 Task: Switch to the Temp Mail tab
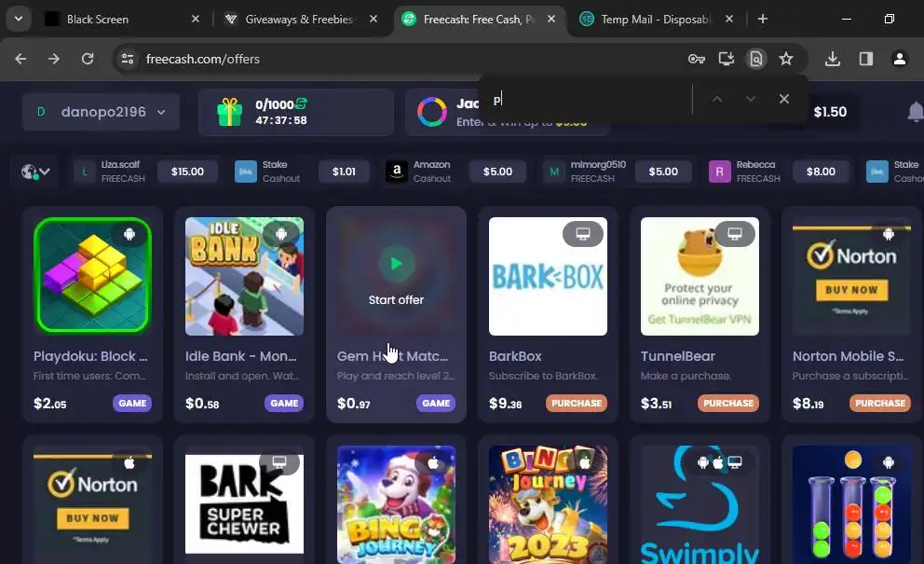pyautogui.click(x=656, y=20)
